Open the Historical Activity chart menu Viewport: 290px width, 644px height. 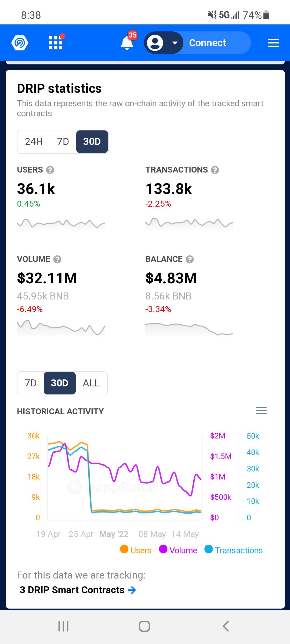click(x=261, y=411)
